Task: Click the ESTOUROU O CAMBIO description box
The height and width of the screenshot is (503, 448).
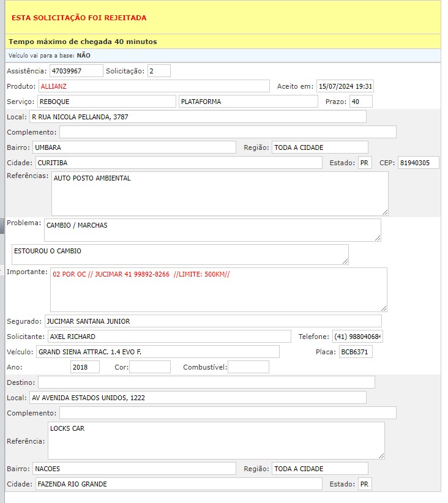Action: click(180, 255)
